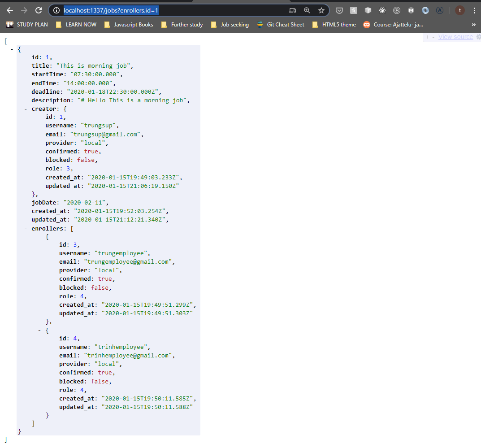
Task: Collapse the enrollers array
Action: point(26,229)
